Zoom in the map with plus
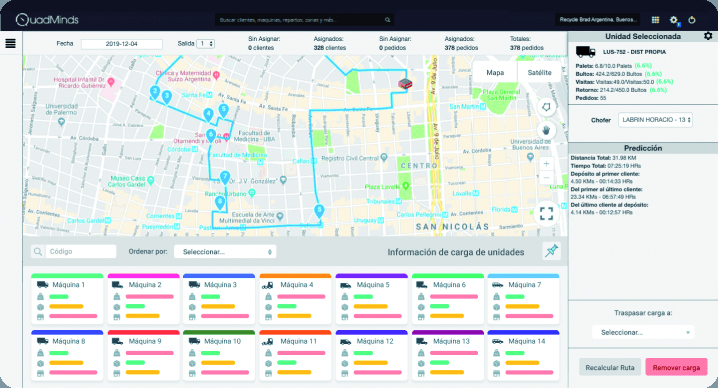This screenshot has width=718, height=388. [x=546, y=164]
